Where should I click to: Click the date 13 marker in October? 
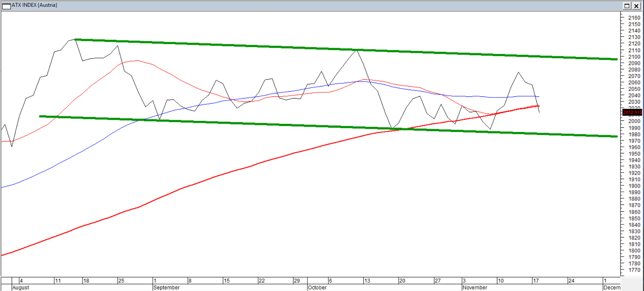point(367,281)
